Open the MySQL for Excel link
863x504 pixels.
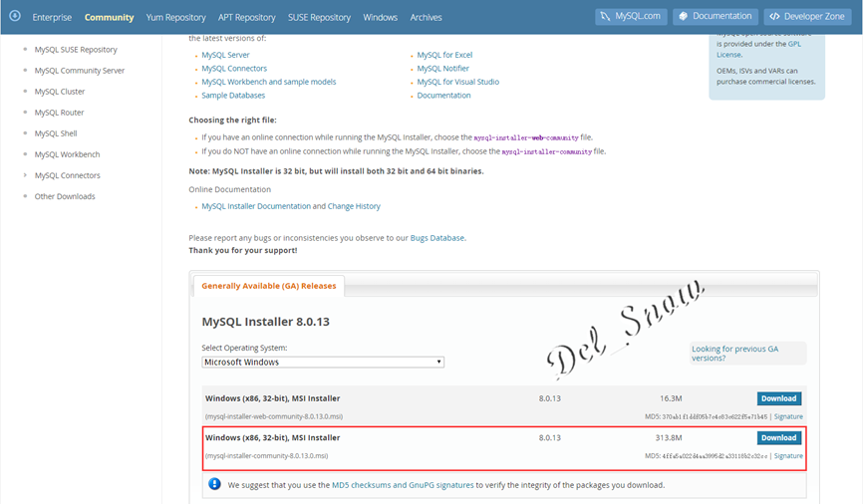coord(444,55)
